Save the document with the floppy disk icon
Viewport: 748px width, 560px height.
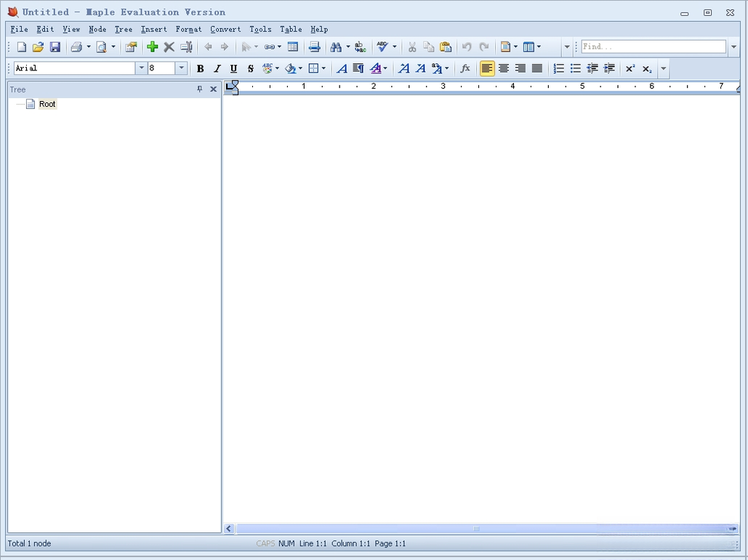(x=55, y=46)
